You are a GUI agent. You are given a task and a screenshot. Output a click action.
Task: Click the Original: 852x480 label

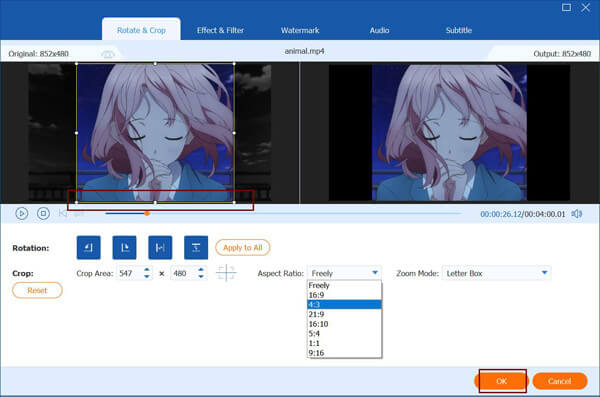coord(39,54)
